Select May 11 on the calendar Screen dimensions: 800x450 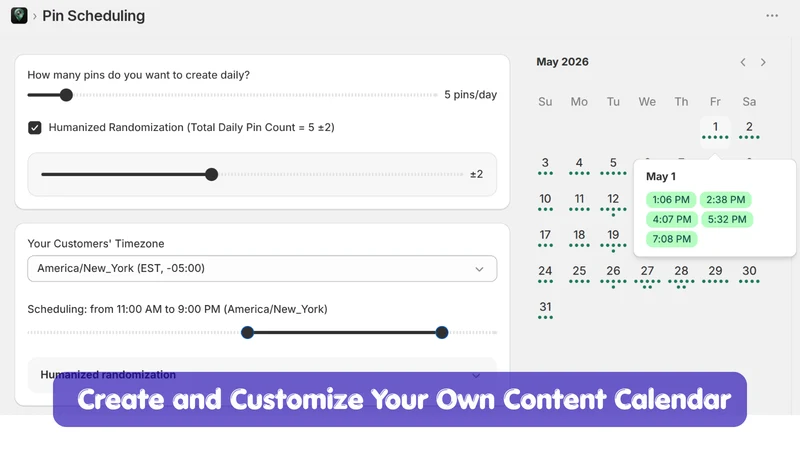pyautogui.click(x=579, y=203)
